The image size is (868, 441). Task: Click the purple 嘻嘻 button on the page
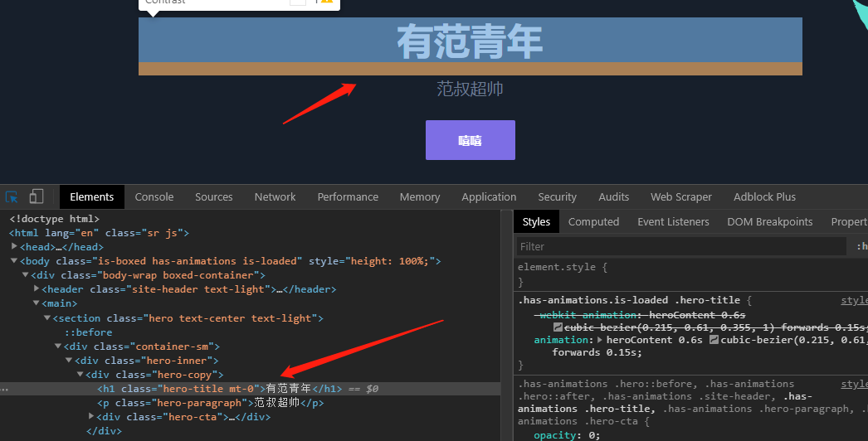[x=470, y=140]
